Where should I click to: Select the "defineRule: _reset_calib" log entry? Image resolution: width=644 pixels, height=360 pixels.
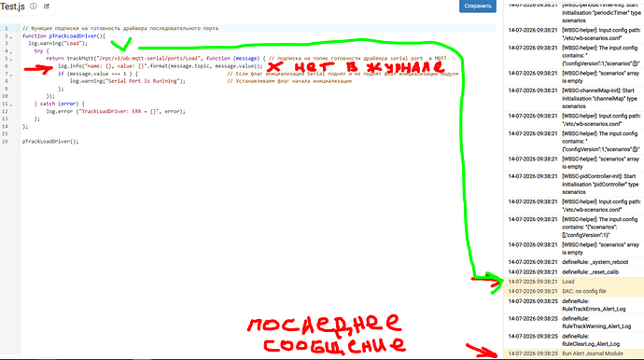[x=574, y=272]
